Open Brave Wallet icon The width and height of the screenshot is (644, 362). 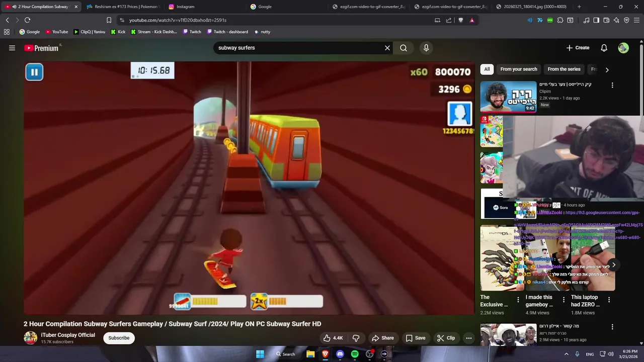pos(606,20)
